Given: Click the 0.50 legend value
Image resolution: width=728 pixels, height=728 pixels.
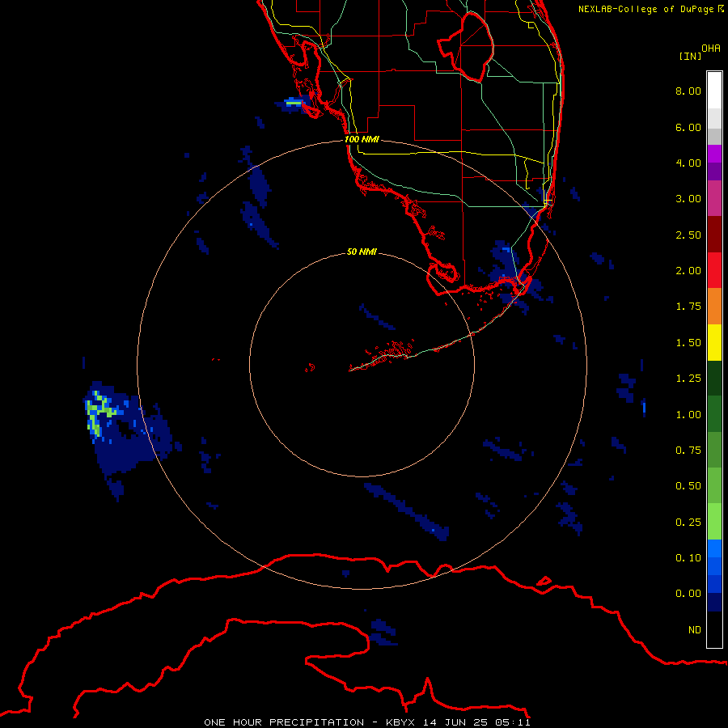Looking at the screenshot, I should pyautogui.click(x=688, y=486).
